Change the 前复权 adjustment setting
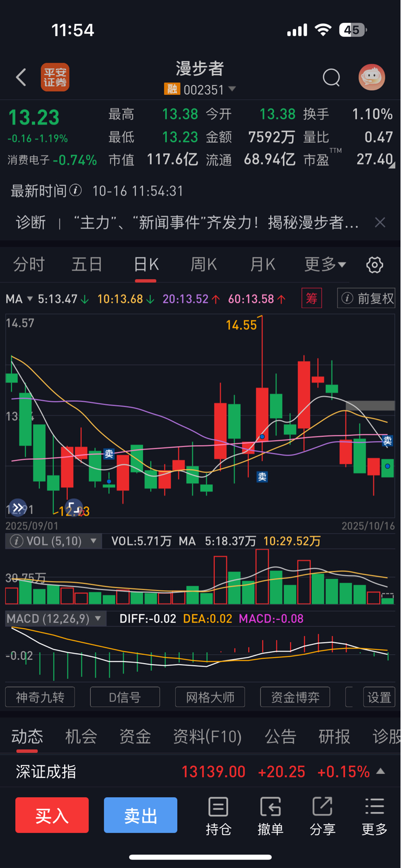Image resolution: width=401 pixels, height=868 pixels. [x=367, y=298]
